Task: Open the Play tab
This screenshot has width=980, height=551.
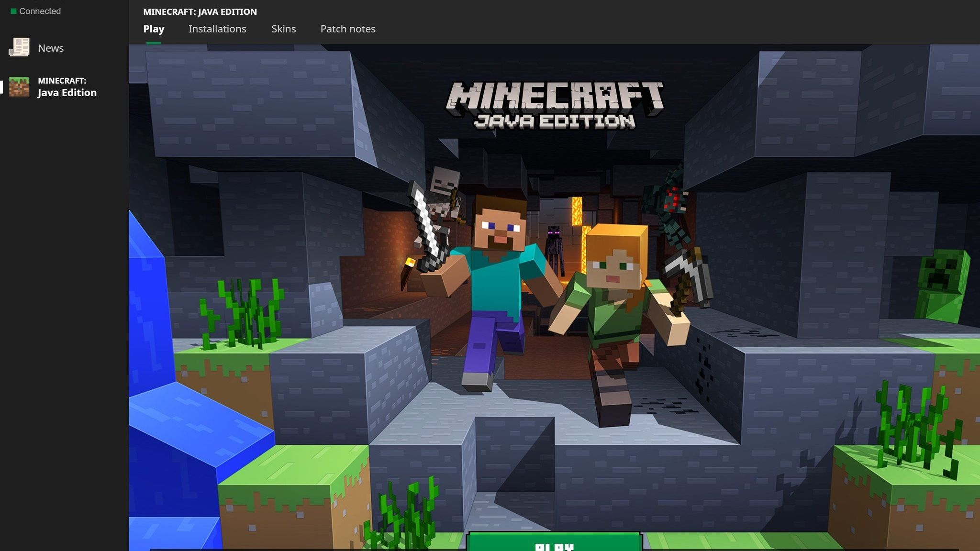Action: pyautogui.click(x=154, y=29)
